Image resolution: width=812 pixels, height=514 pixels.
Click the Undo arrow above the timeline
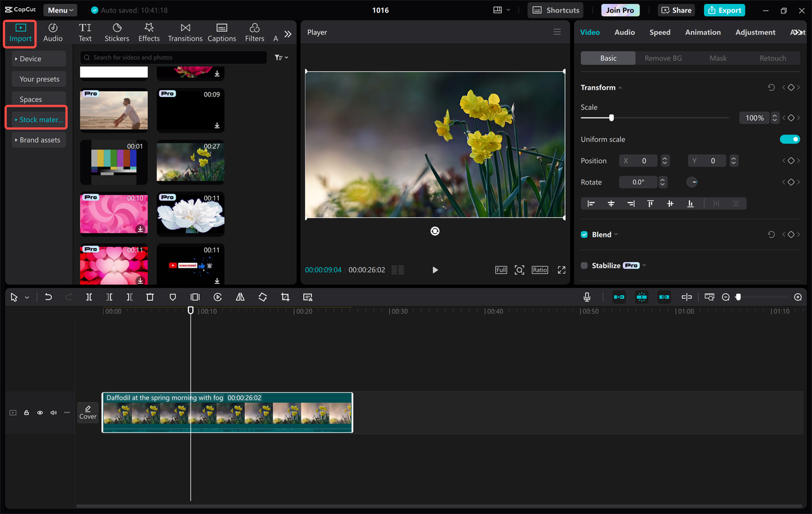(x=48, y=296)
